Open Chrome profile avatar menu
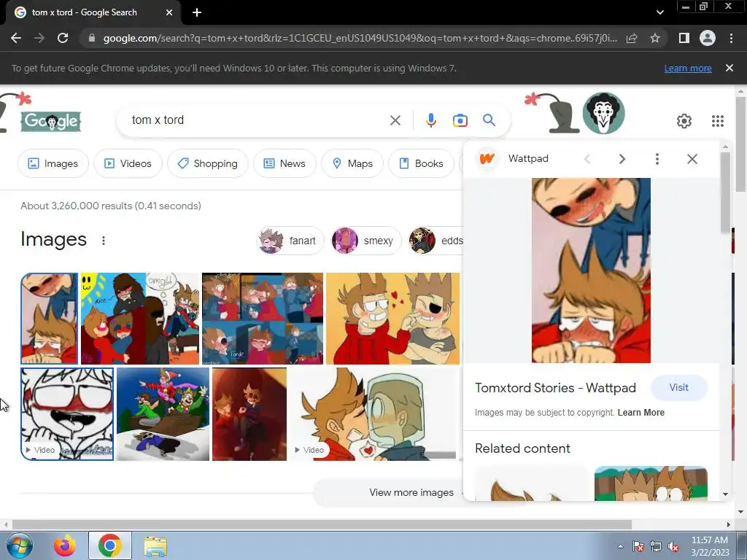 (708, 38)
